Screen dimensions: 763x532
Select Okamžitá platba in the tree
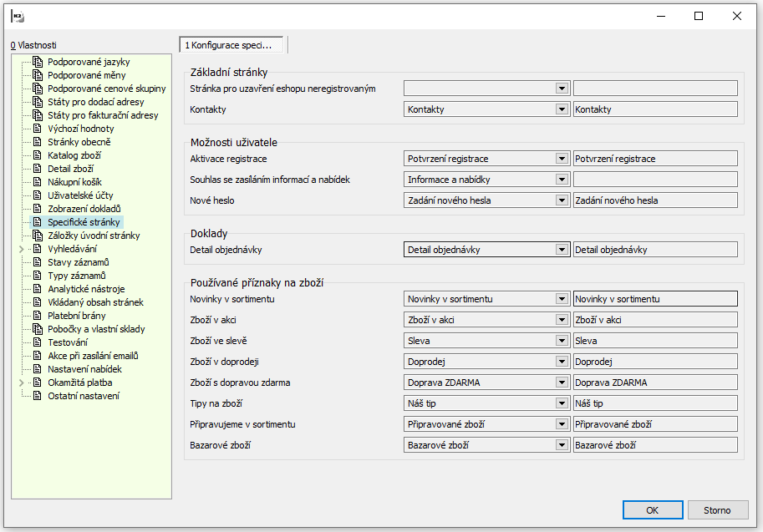(x=79, y=383)
